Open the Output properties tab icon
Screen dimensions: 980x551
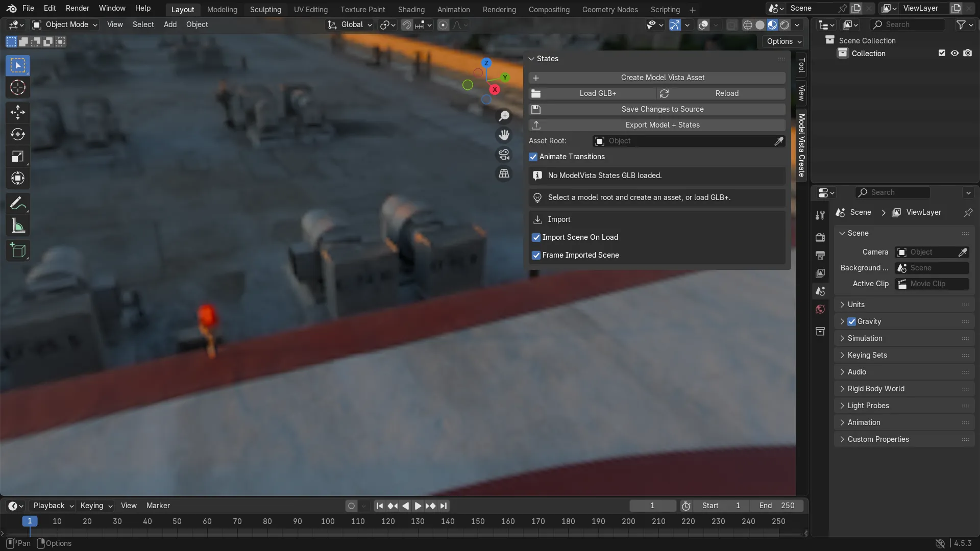click(x=820, y=255)
